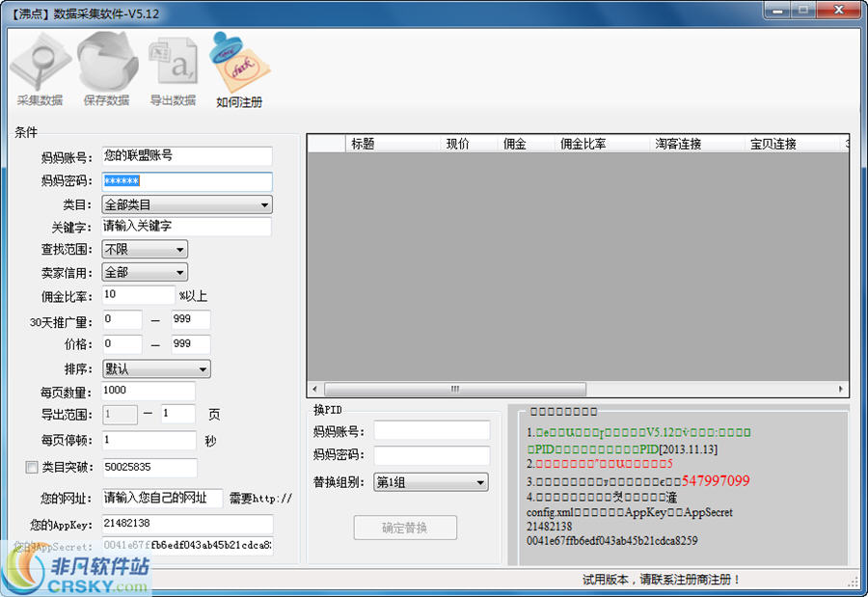This screenshot has height=597, width=868.
Task: Click the 导出数据 (export data) toolbar icon
Action: [x=172, y=68]
